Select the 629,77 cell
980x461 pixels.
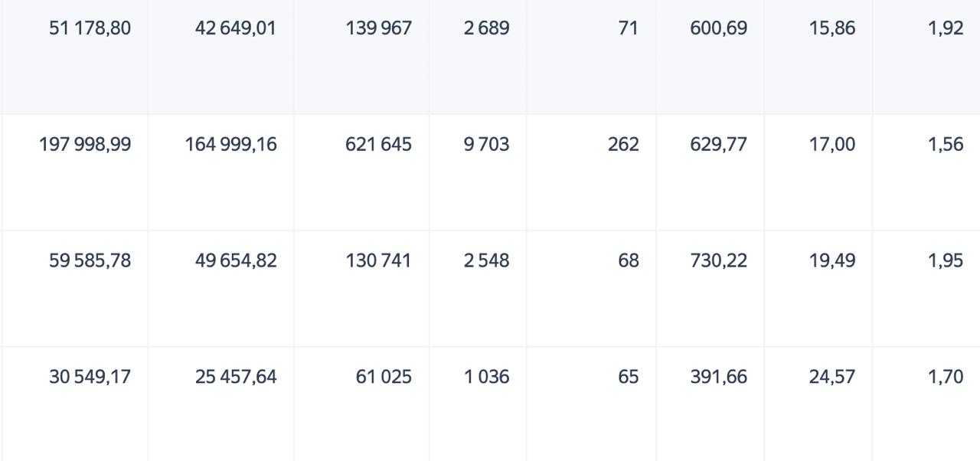[718, 145]
